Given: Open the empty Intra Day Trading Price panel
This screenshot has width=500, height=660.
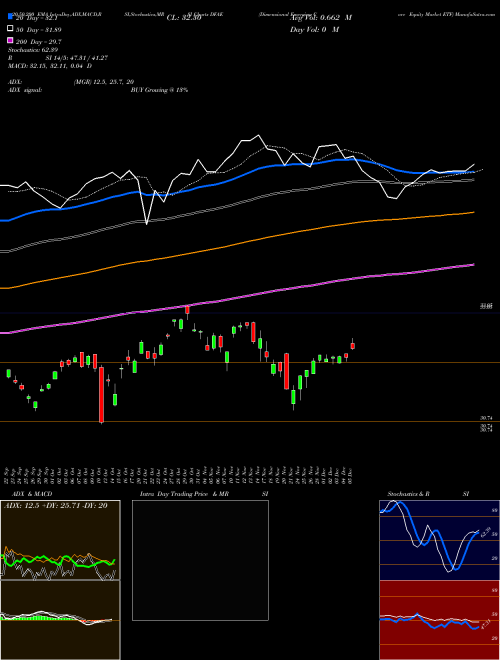Looking at the screenshot, I should point(200,560).
